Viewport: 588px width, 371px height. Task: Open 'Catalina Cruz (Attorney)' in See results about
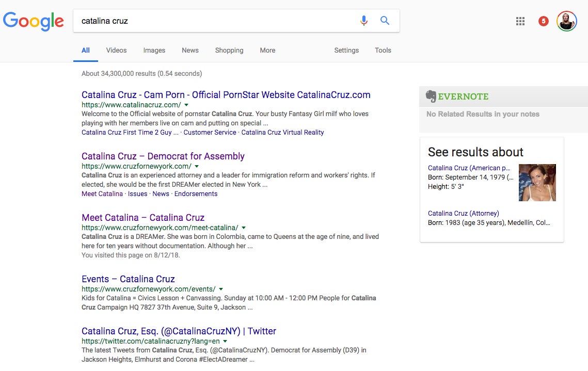(x=464, y=213)
